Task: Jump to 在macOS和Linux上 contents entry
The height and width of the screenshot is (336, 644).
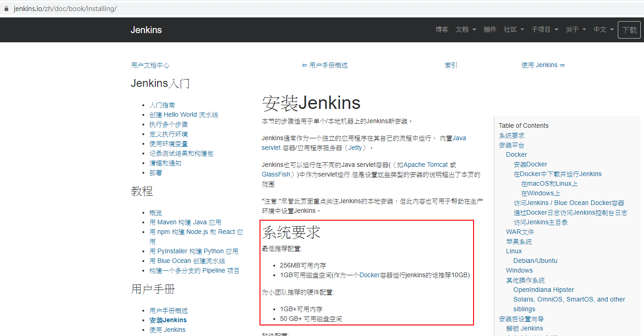Action: pyautogui.click(x=549, y=184)
